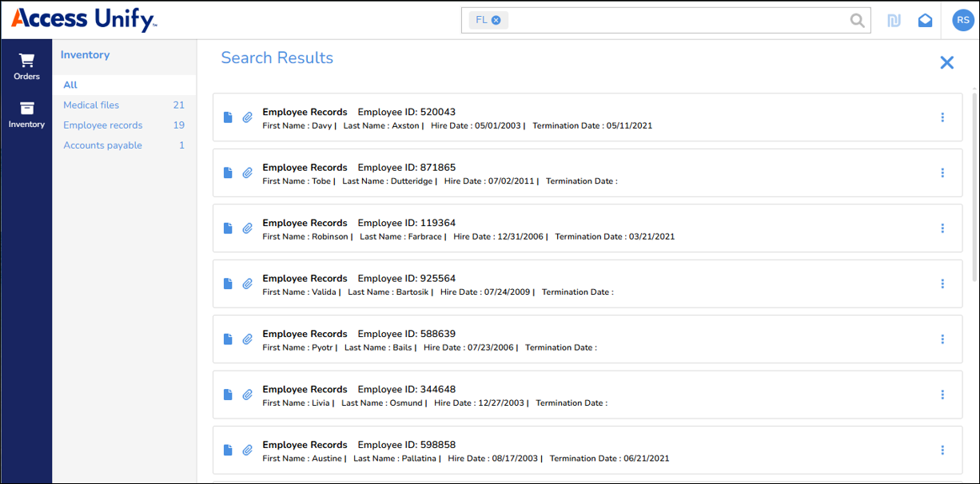
Task: Open the three-dot menu for Employee ID 520043
Action: click(x=942, y=117)
